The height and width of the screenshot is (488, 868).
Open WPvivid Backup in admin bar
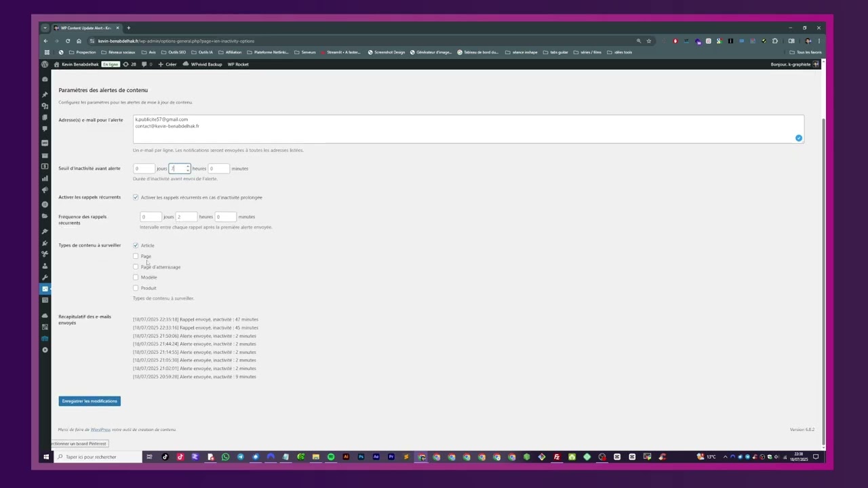coord(203,64)
